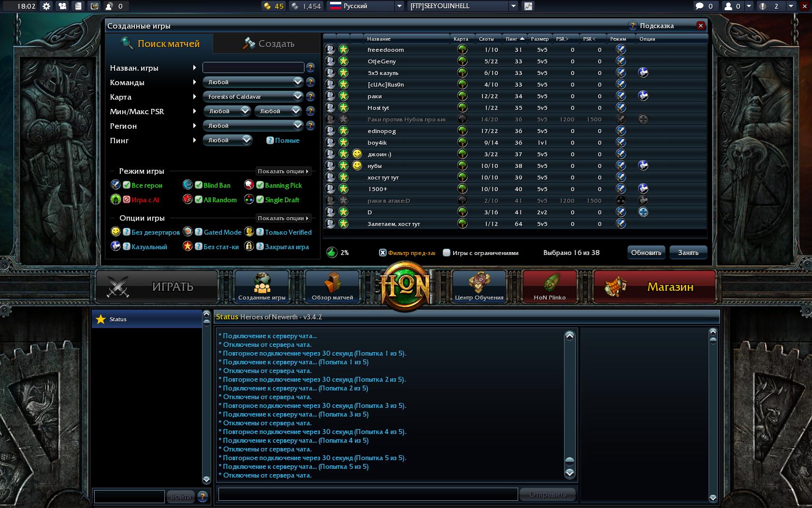Click the Gated Mode icon
The width and height of the screenshot is (812, 508).
click(x=188, y=232)
